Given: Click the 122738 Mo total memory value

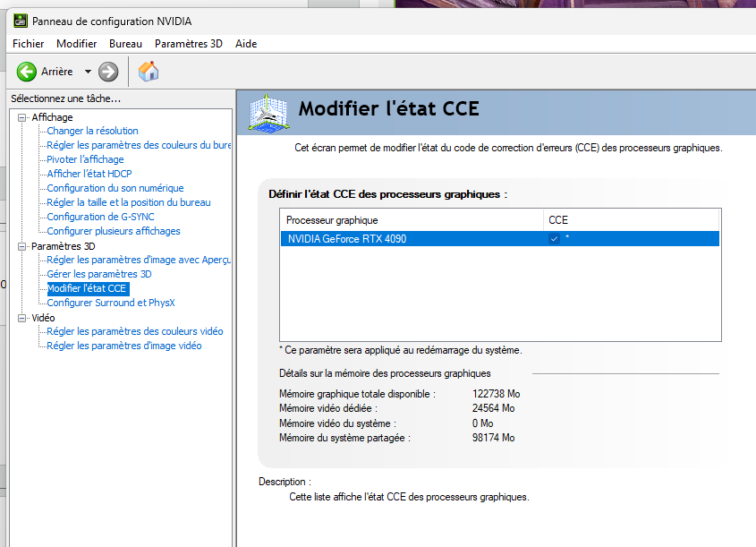Looking at the screenshot, I should 497,394.
